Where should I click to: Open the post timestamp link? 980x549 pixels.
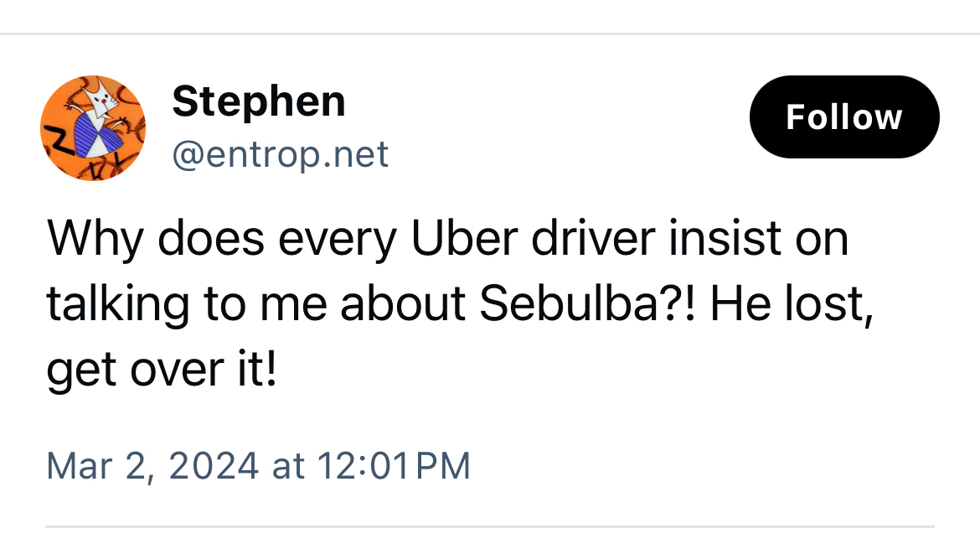[258, 465]
